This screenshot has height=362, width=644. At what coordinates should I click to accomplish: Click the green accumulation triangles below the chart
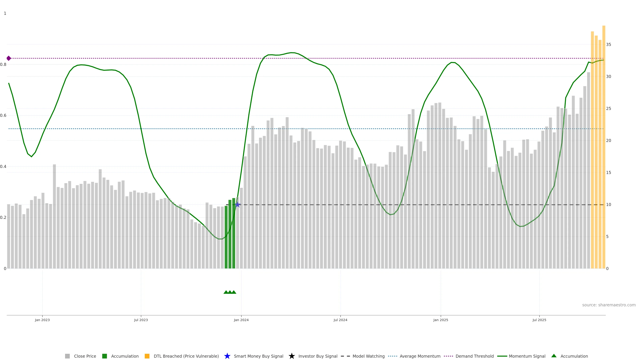[x=230, y=292]
